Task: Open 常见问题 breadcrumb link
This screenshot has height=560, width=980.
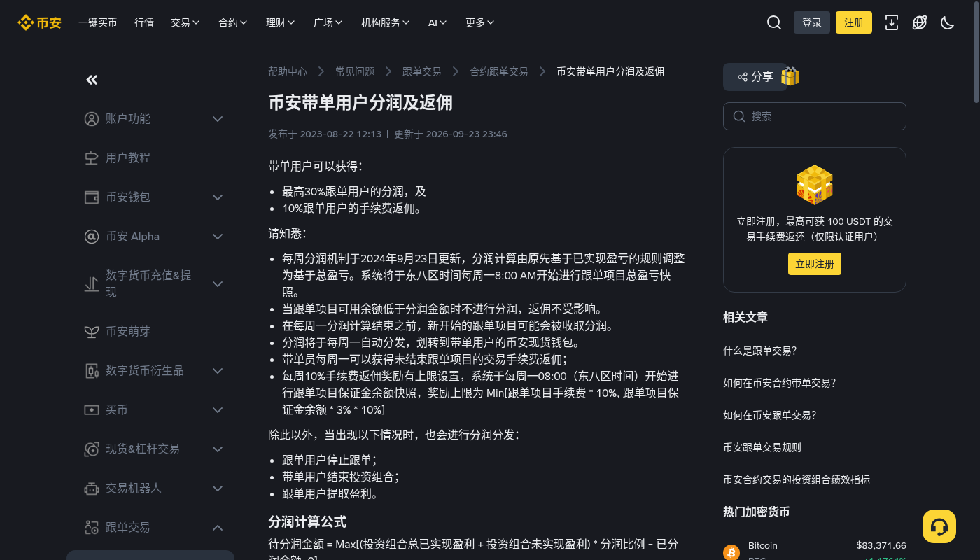Action: point(355,71)
